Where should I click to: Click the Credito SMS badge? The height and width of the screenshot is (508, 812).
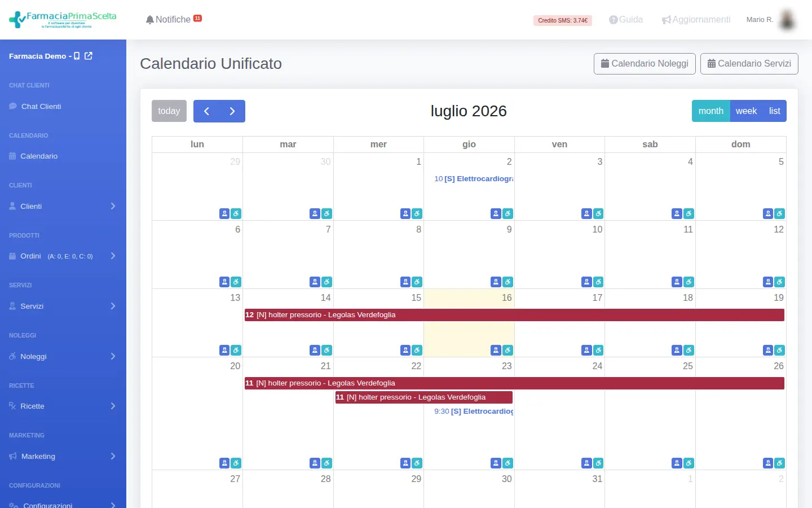(x=563, y=20)
